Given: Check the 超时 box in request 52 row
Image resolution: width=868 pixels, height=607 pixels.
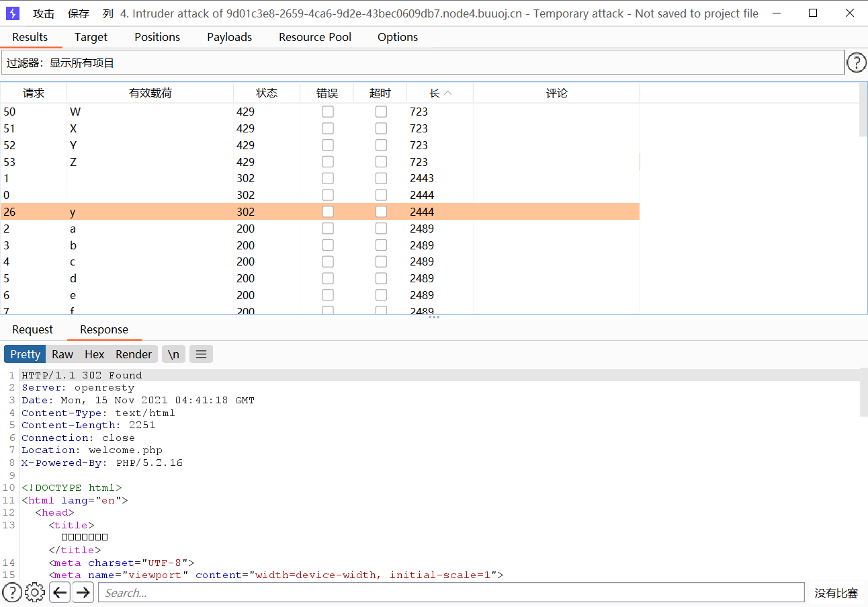Looking at the screenshot, I should (x=381, y=145).
